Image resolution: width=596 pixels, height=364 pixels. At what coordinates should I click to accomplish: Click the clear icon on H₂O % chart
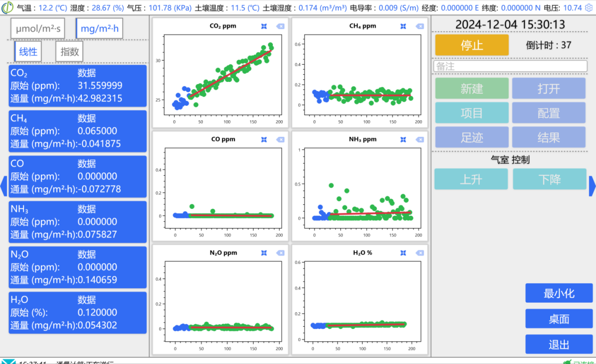tap(419, 253)
